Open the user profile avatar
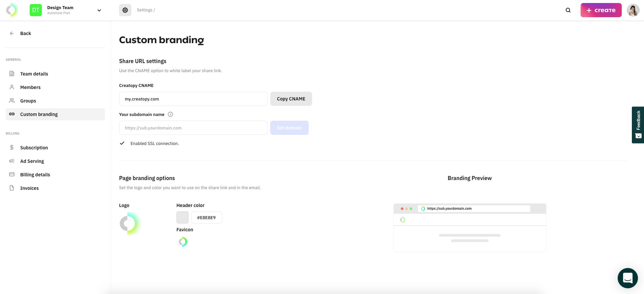This screenshot has height=294, width=644. [633, 10]
